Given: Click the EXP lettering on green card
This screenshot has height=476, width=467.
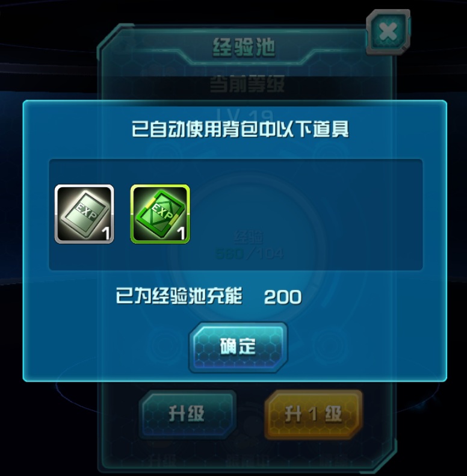Looking at the screenshot, I should 162,211.
